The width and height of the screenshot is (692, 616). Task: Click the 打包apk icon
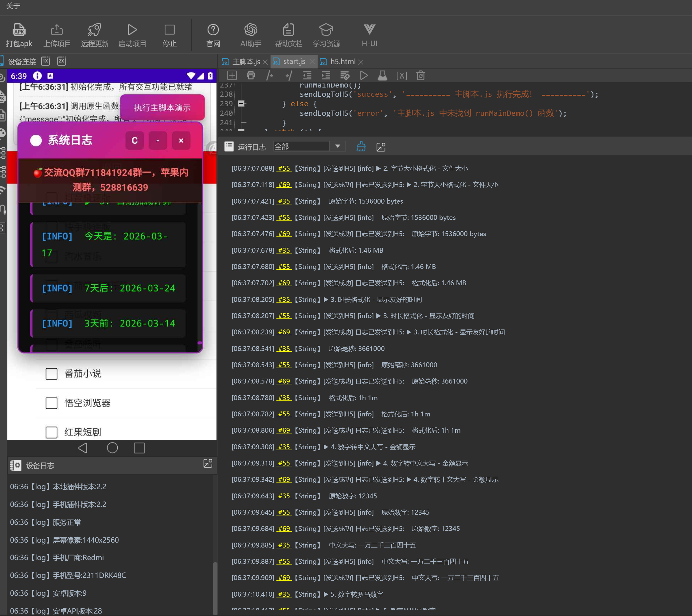coord(19,30)
